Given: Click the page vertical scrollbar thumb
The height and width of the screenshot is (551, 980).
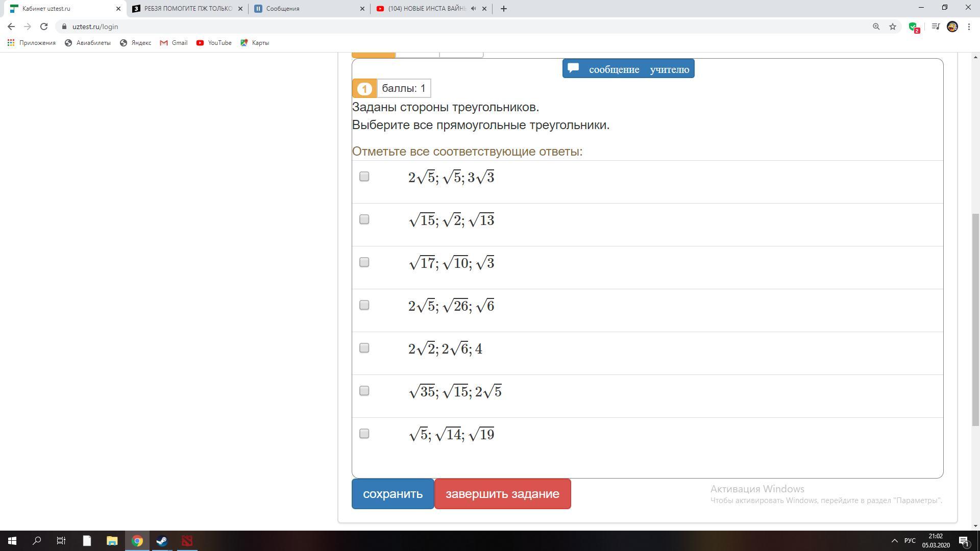Looking at the screenshot, I should tap(975, 319).
